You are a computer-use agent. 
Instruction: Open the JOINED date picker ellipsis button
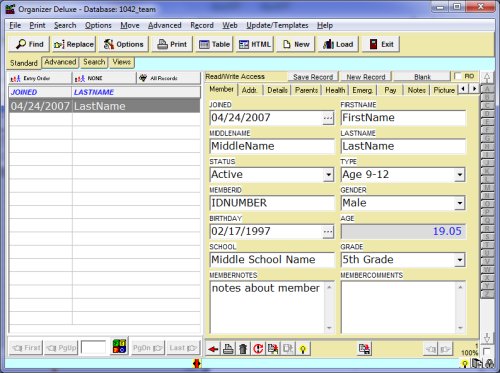[x=328, y=118]
